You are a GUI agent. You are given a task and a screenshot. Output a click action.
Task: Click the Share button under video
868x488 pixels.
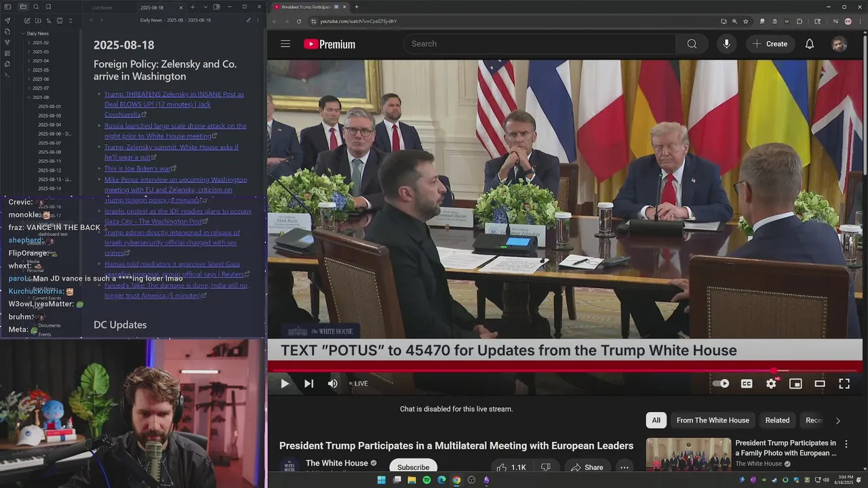point(587,468)
